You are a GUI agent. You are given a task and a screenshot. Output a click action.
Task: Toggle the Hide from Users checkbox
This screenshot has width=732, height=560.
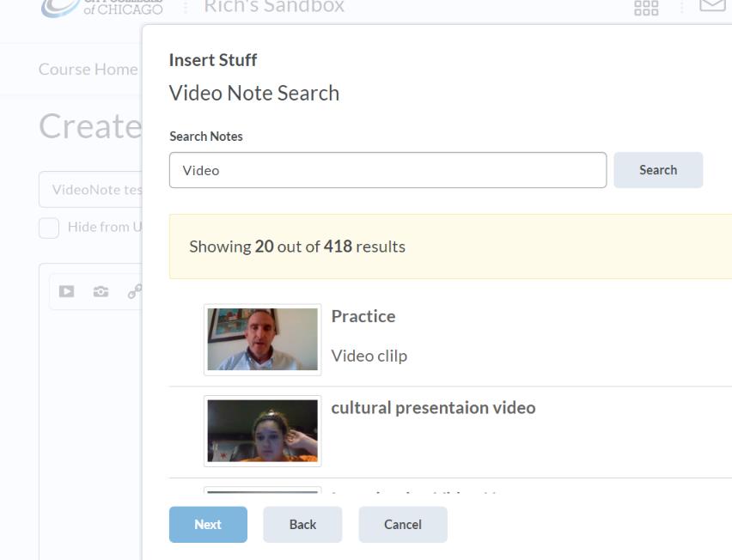pos(49,228)
